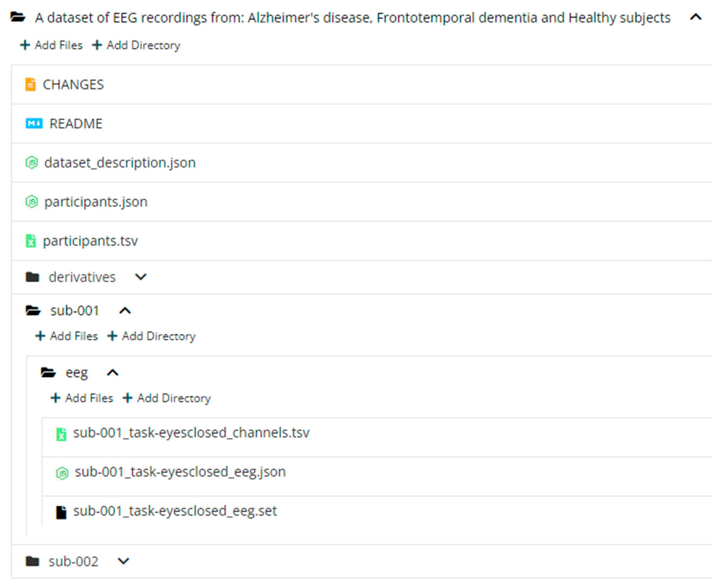Click the sub-002 folder icon
This screenshot has height=588, width=721.
[x=33, y=561]
